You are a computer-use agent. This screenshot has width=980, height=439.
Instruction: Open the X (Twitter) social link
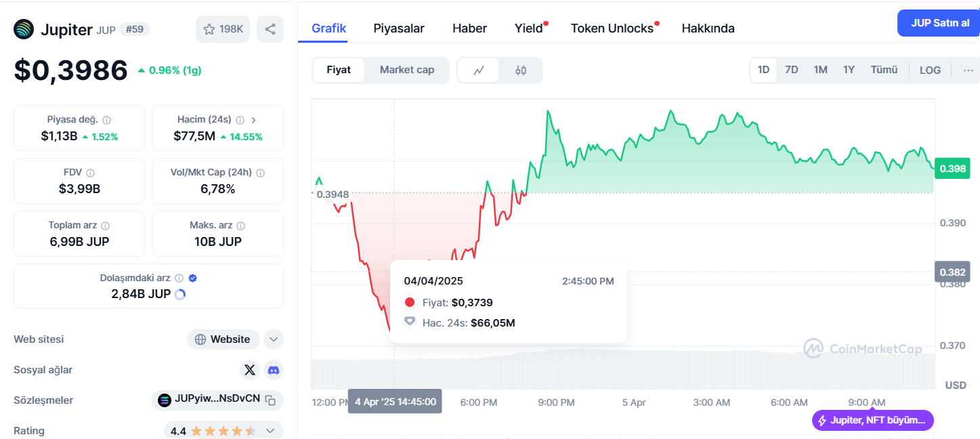click(x=250, y=370)
